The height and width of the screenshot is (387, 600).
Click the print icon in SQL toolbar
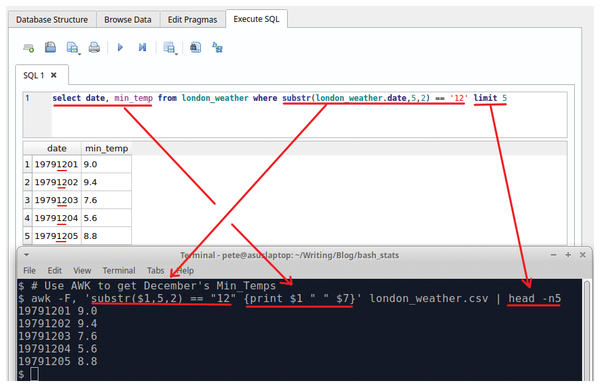click(x=94, y=47)
